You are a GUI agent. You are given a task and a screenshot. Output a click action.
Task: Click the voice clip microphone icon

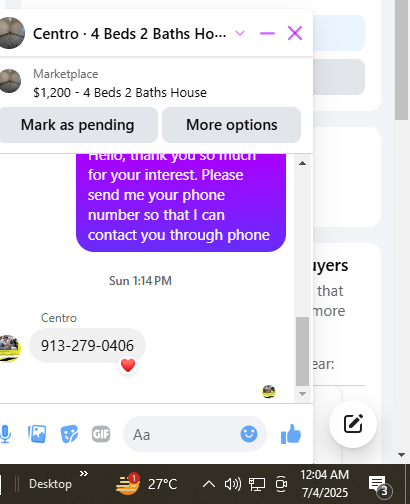click(x=5, y=434)
